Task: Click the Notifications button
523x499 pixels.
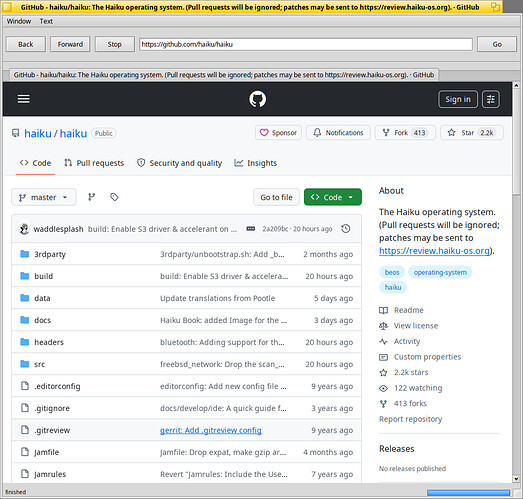Action: (338, 133)
